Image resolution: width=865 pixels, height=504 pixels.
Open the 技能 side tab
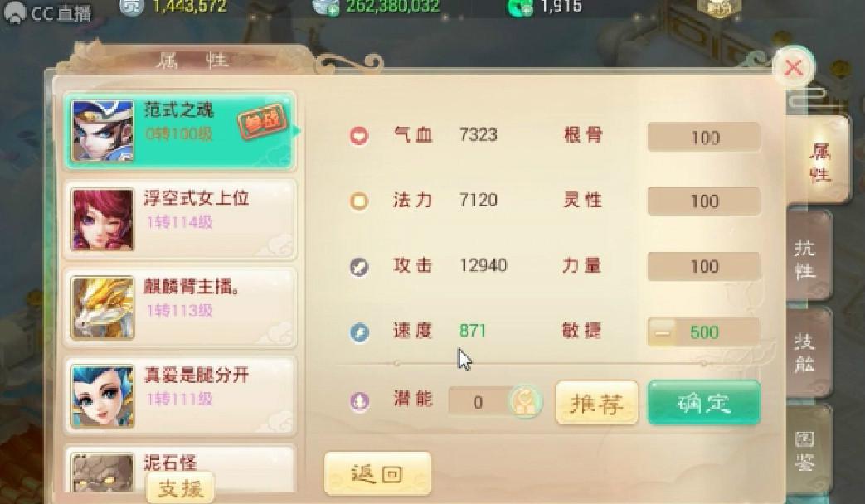point(806,353)
